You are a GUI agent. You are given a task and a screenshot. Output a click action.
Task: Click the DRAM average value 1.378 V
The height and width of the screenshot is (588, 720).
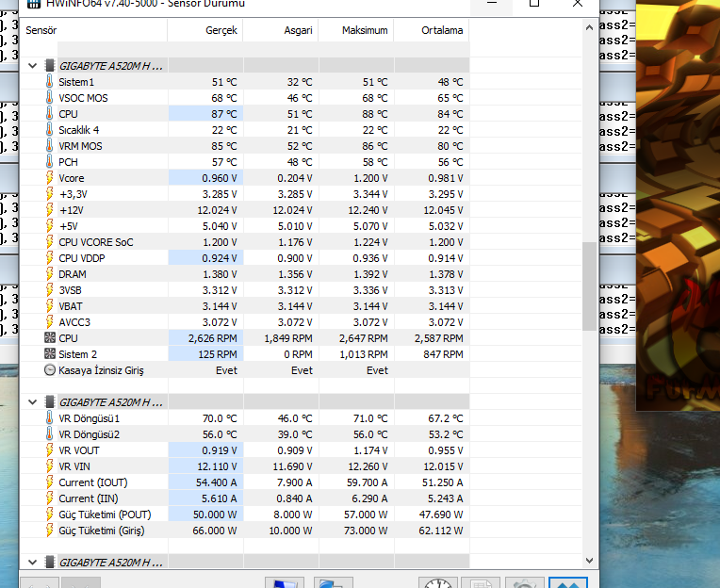coord(446,274)
